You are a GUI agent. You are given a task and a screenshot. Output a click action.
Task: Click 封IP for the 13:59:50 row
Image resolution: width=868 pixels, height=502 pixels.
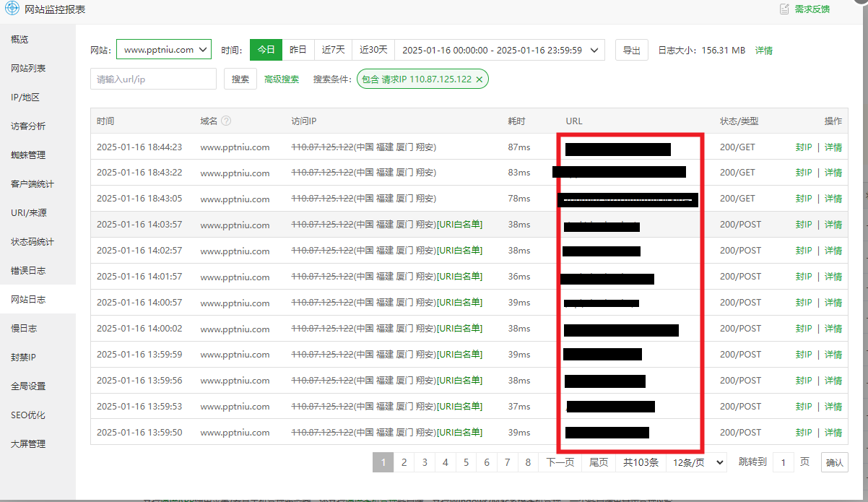[804, 433]
